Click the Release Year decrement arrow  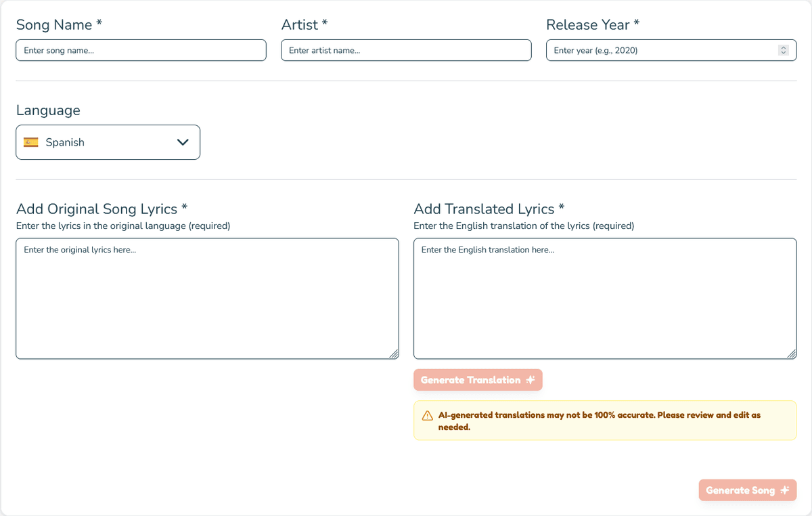click(784, 53)
